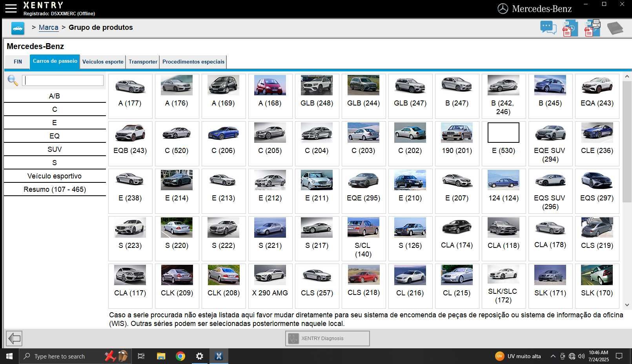Click the Xentry taskbar app icon

coord(219,356)
